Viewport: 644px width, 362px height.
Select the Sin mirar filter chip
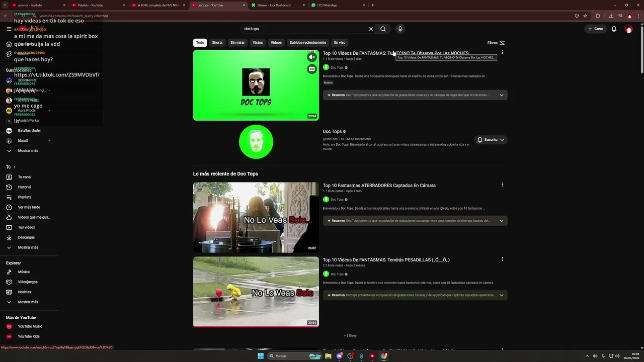tap(237, 43)
